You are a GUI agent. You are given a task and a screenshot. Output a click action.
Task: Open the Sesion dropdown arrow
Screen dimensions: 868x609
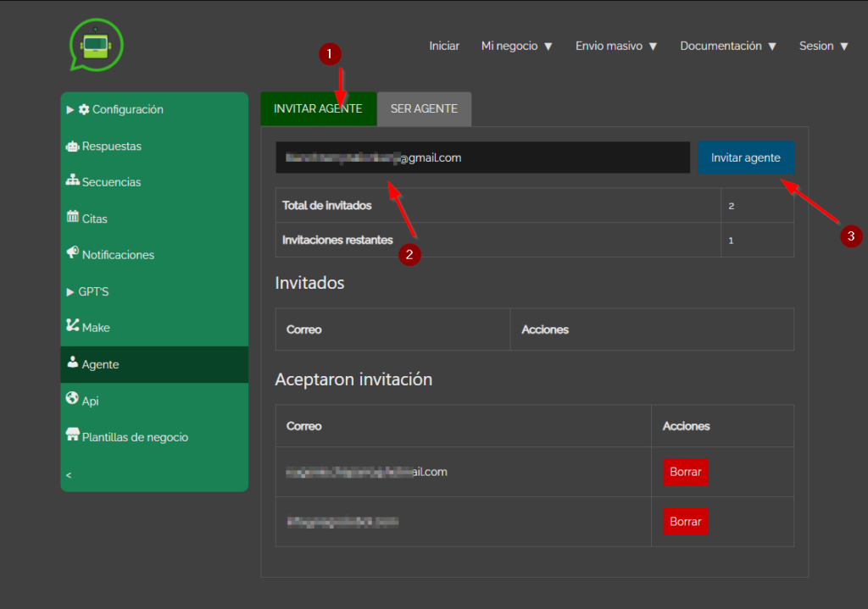pos(844,47)
